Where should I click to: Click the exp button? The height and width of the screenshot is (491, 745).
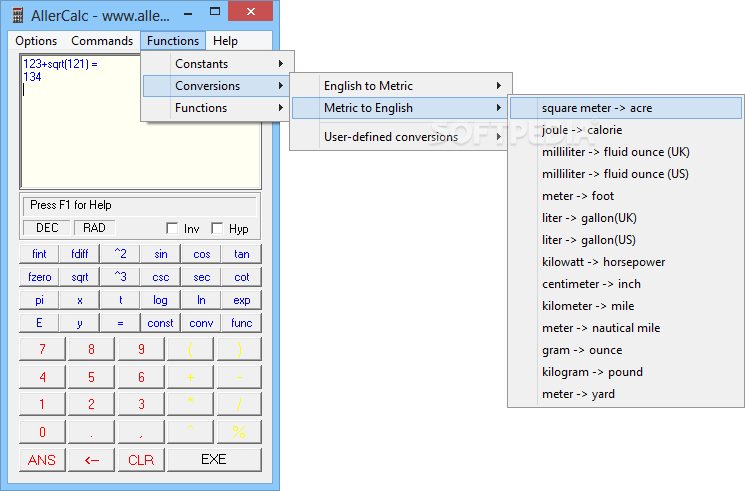241,300
